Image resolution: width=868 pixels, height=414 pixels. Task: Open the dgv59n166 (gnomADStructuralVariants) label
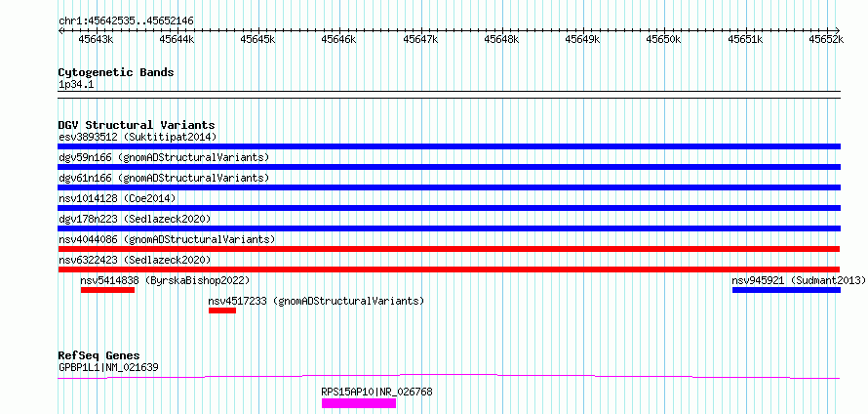163,157
